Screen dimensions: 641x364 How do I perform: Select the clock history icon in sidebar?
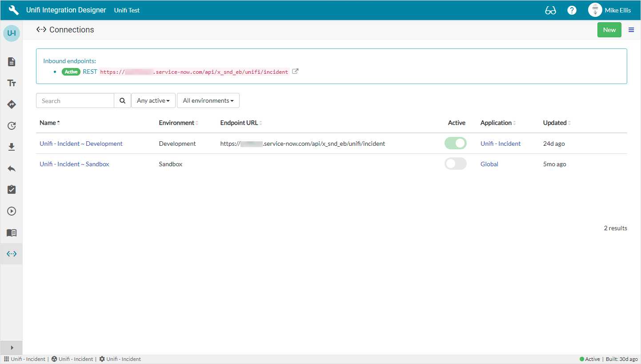[11, 126]
